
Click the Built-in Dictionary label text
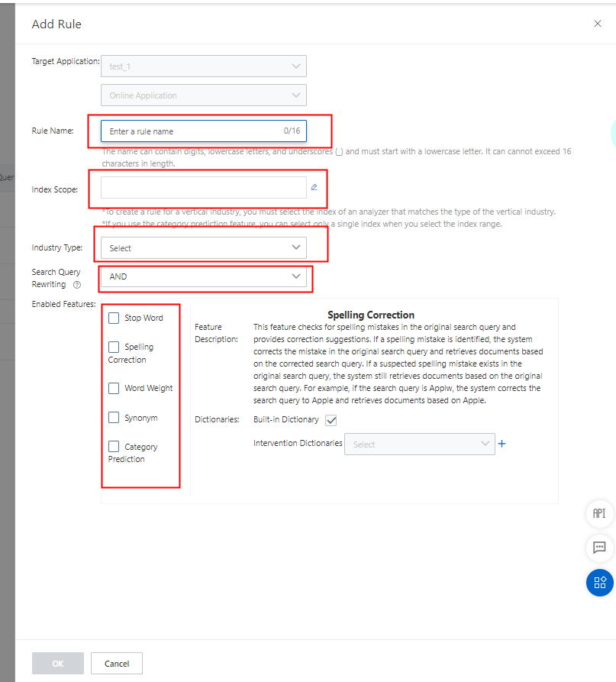[286, 420]
